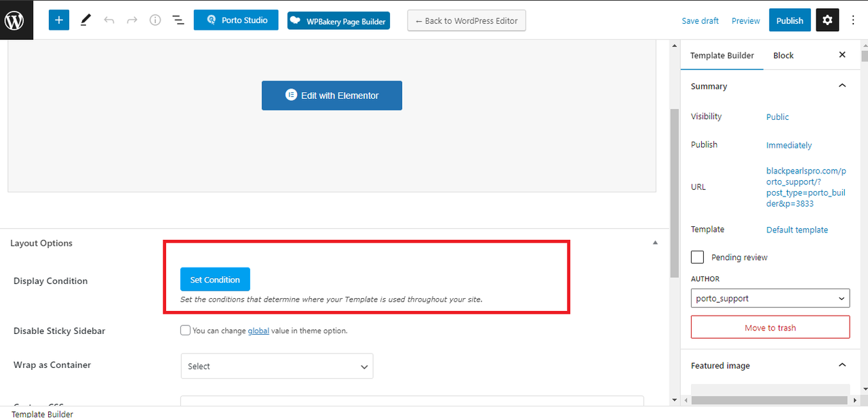Click the editor vertical scrollbar

(x=674, y=193)
